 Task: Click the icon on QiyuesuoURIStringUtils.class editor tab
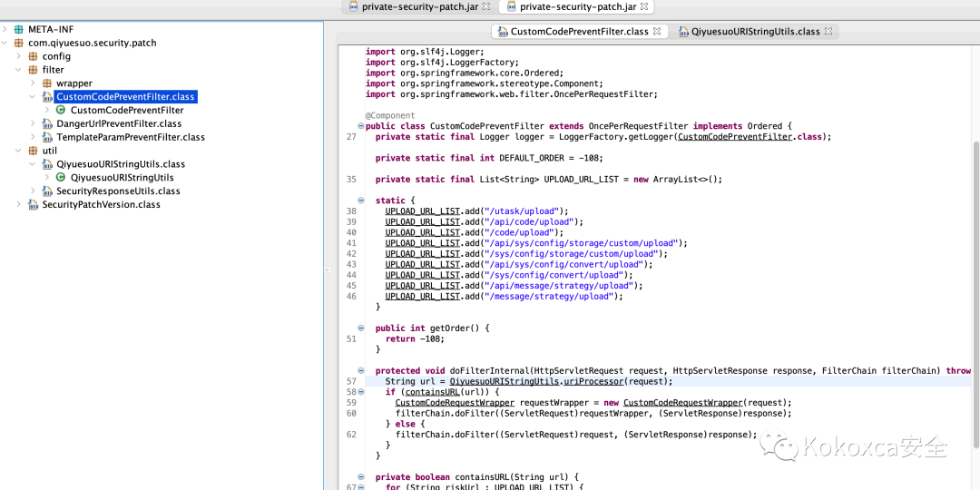[683, 31]
